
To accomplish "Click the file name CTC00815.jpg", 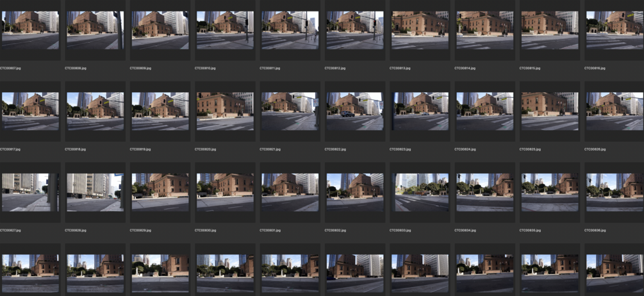I will [x=530, y=68].
